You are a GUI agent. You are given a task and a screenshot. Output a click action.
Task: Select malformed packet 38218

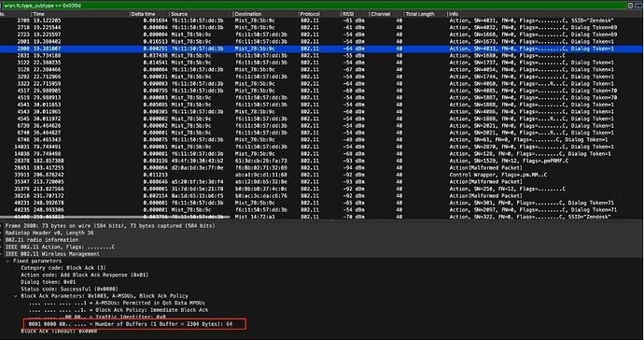tap(322, 196)
